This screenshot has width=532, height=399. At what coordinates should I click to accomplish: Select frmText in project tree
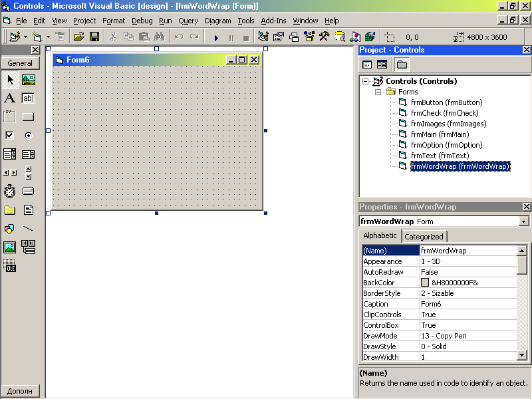tap(440, 156)
